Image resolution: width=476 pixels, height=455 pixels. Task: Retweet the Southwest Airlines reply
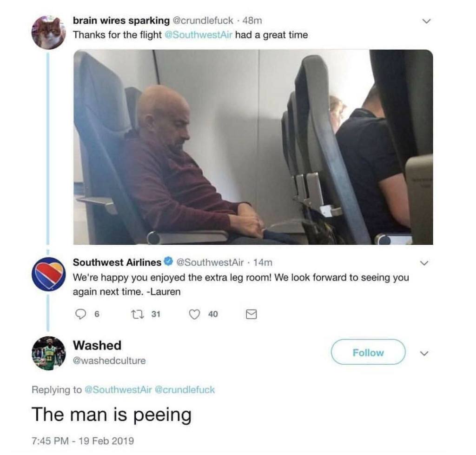pos(138,314)
